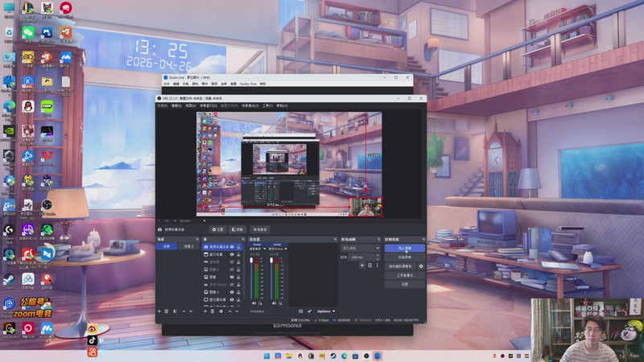
Task: Open File Explorer from the taskbar
Action: click(x=289, y=356)
